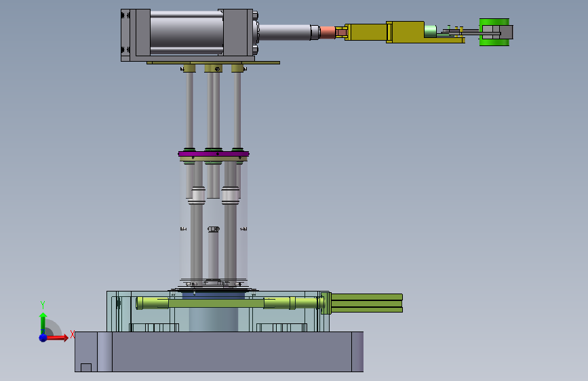This screenshot has height=381, width=588.
Task: Select the transparent teal base housing
Action: 218,311
